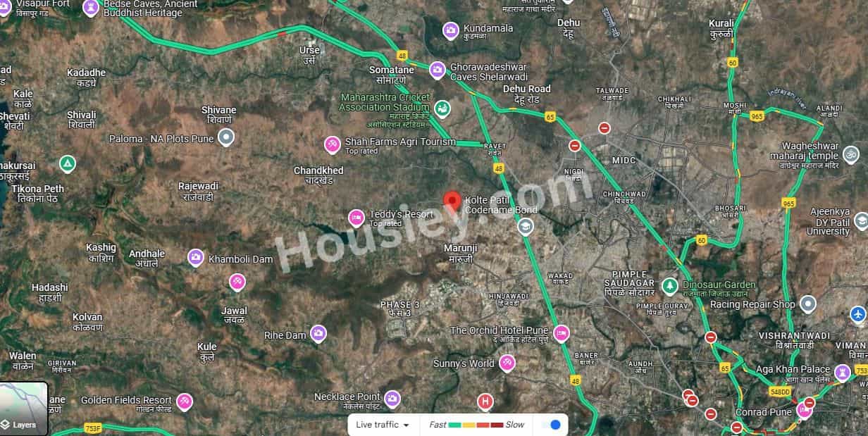Click the Ghorawadeshwar Caves Shelarwadi marker
868x436 pixels.
point(437,70)
